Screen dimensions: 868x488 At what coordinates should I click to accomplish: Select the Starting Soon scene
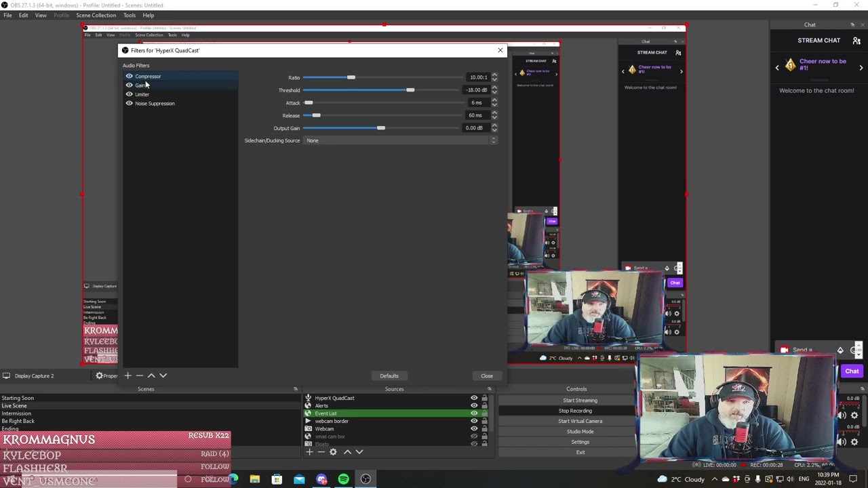tap(18, 399)
